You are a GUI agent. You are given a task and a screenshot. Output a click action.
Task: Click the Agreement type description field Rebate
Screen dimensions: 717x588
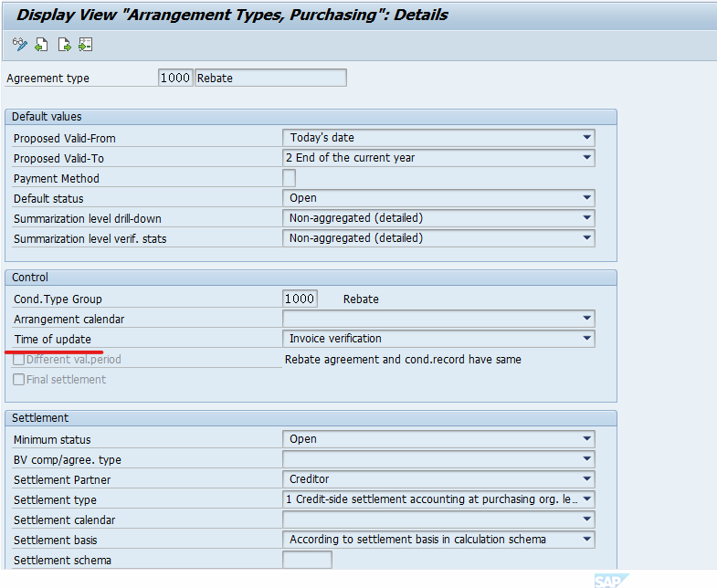(270, 78)
